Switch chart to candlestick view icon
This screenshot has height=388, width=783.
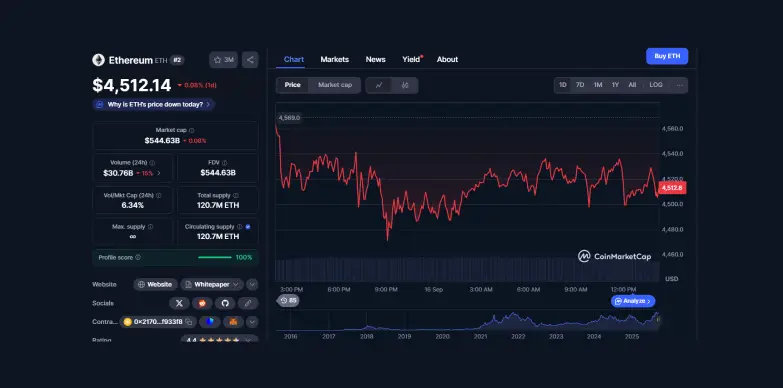[405, 85]
